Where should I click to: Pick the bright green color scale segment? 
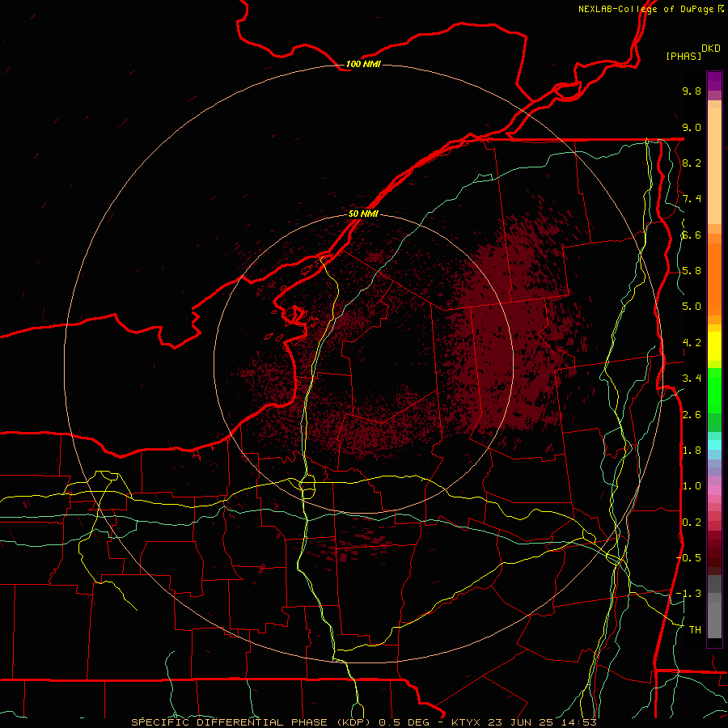click(714, 390)
